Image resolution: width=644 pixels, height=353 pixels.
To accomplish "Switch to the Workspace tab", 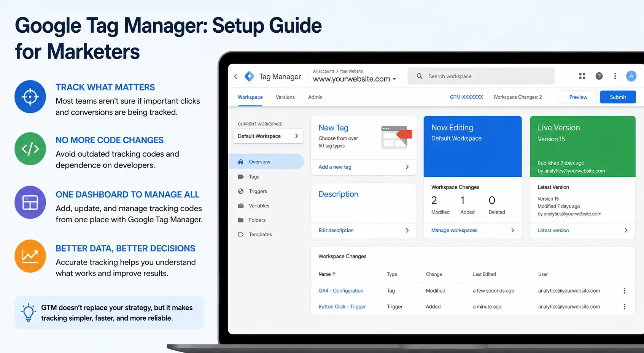I will [x=250, y=97].
